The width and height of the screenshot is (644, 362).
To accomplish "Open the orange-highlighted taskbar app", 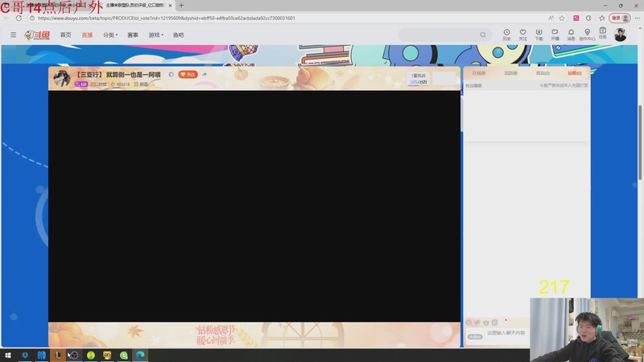I will [58, 355].
